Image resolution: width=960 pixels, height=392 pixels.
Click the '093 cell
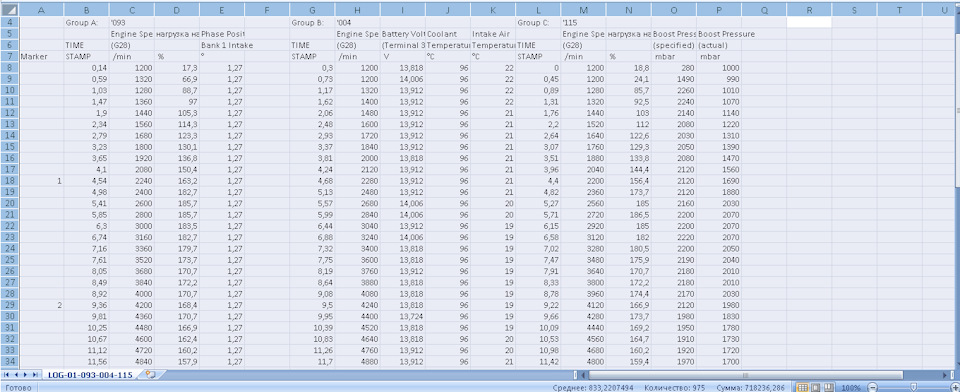(132, 22)
